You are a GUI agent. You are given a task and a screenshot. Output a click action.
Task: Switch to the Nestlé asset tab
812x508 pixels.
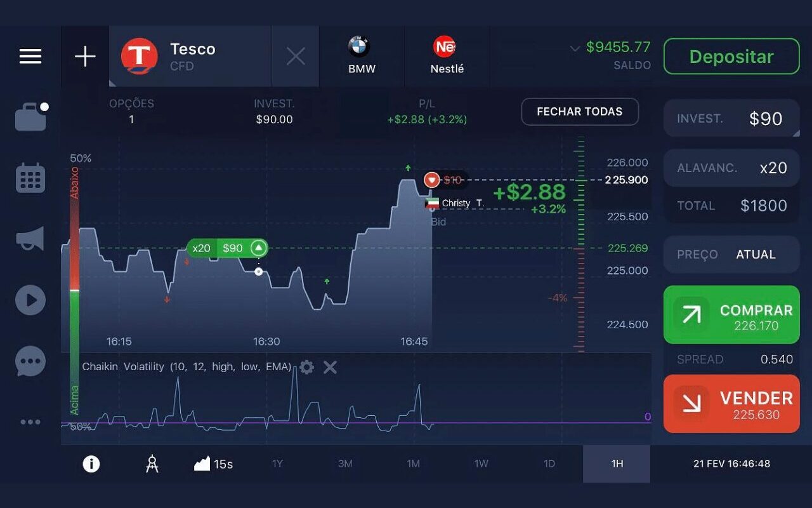[447, 56]
